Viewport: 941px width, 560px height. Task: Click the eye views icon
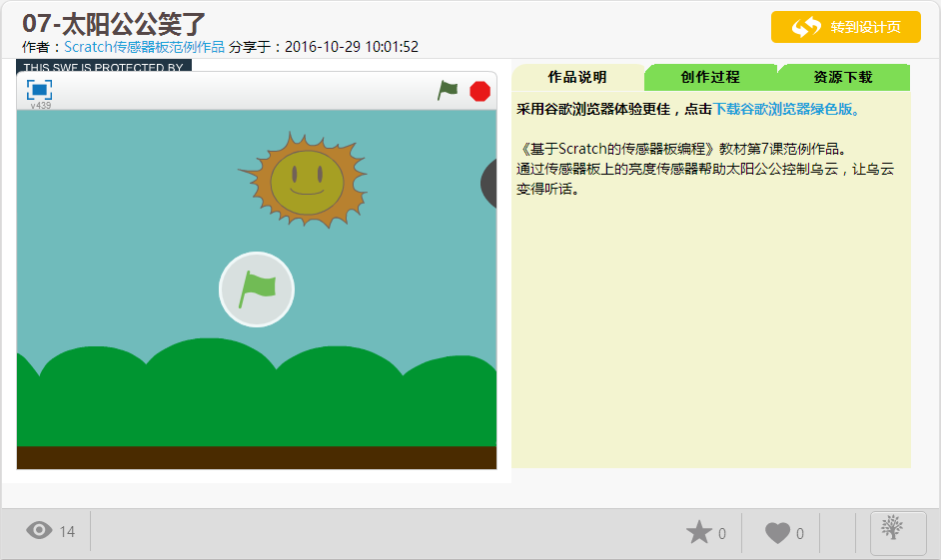tap(39, 531)
